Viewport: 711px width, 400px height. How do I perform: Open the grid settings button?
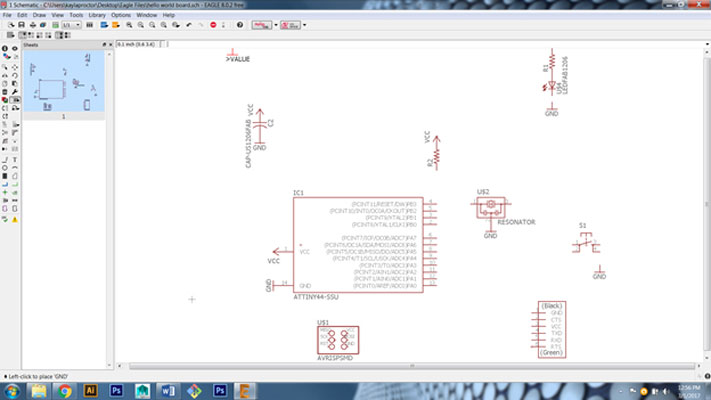tap(10, 35)
